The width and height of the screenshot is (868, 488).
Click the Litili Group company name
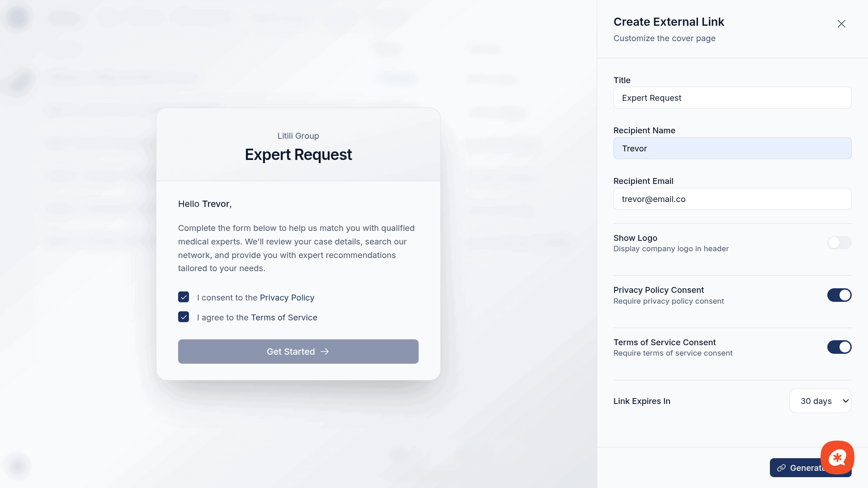(298, 136)
